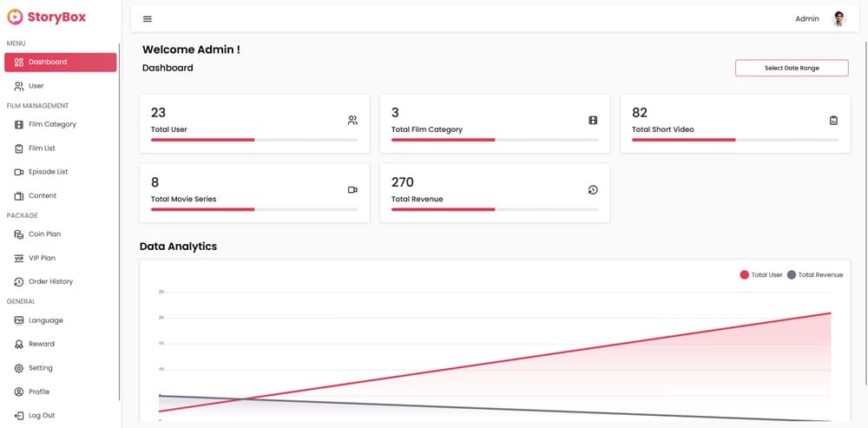Click the film icon in Total Film Category card
The image size is (868, 428).
click(x=593, y=121)
